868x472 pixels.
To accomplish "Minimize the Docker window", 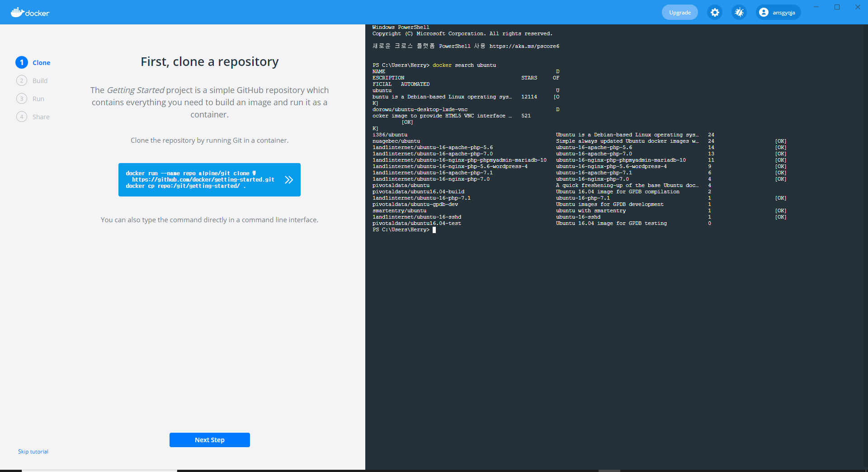I will coord(816,7).
